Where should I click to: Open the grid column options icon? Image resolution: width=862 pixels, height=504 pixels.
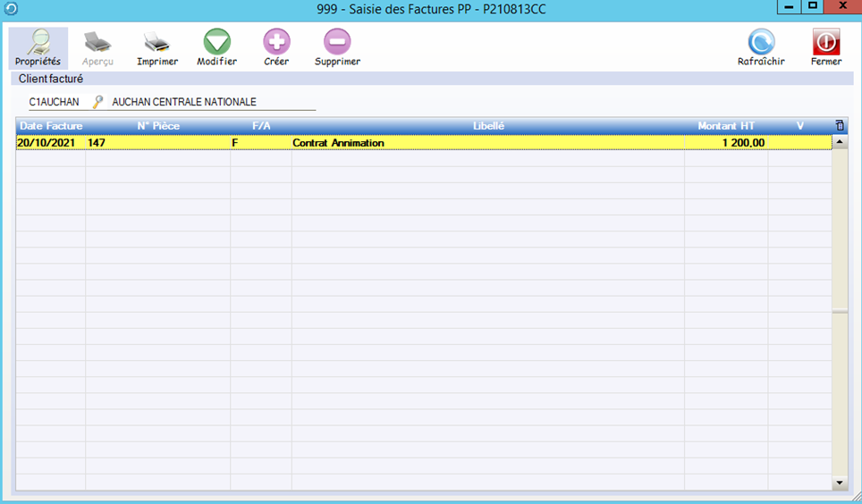[x=839, y=126]
